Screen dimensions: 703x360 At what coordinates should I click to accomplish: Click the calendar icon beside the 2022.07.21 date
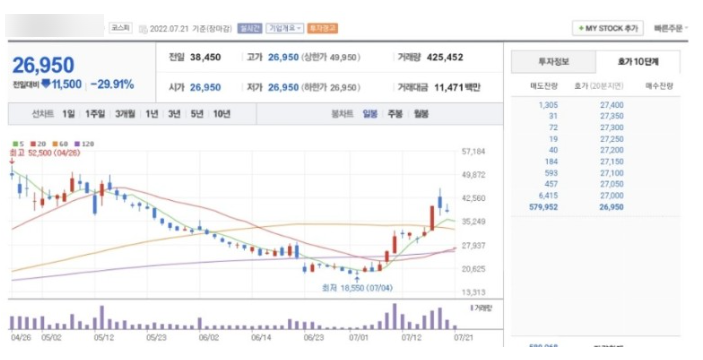[x=143, y=29]
